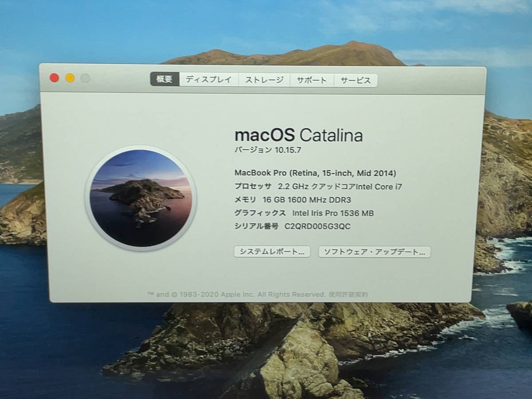
Task: Launch ソフトウェア・アップデート button
Action: point(375,252)
